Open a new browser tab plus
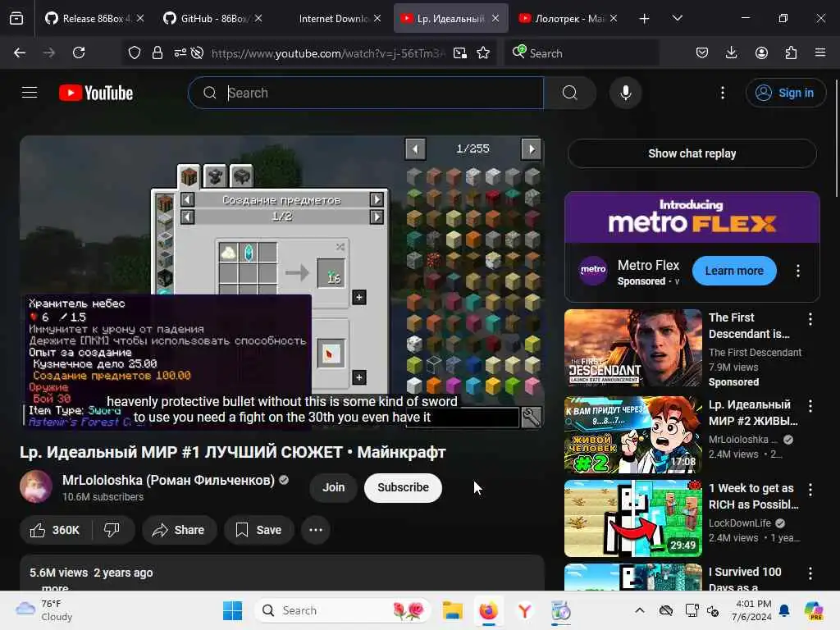 click(x=644, y=18)
